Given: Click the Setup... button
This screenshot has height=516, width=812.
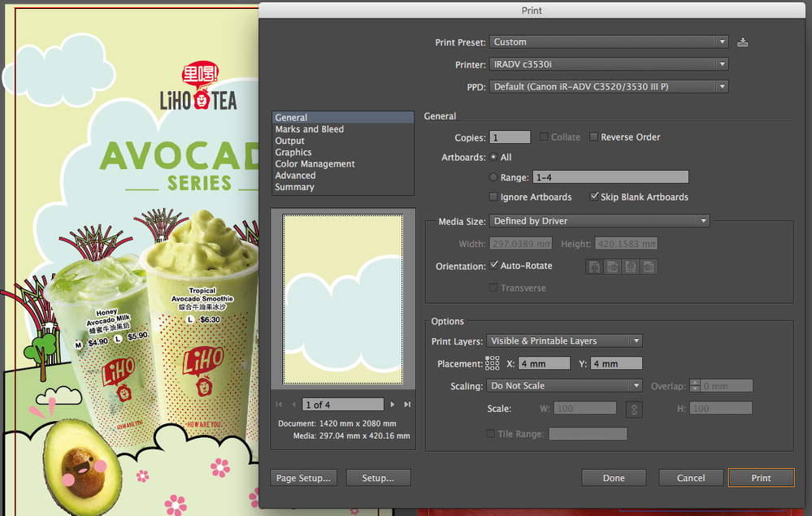Looking at the screenshot, I should tap(378, 478).
